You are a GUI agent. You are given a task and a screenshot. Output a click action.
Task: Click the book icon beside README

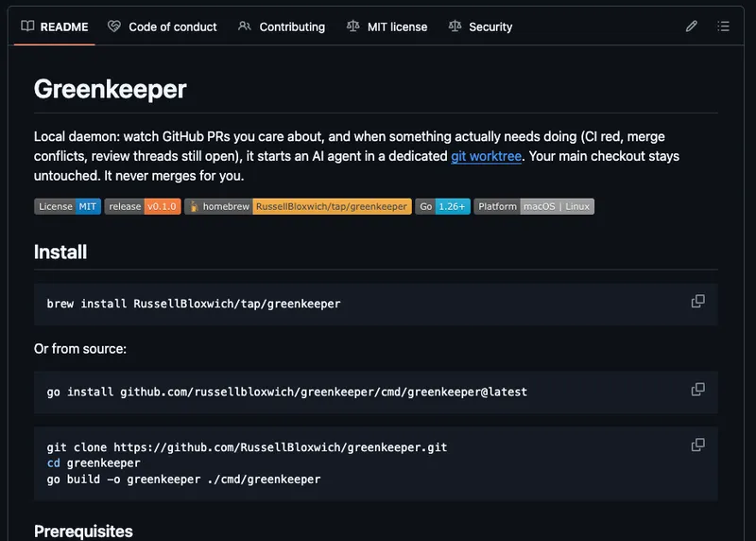[x=27, y=26]
